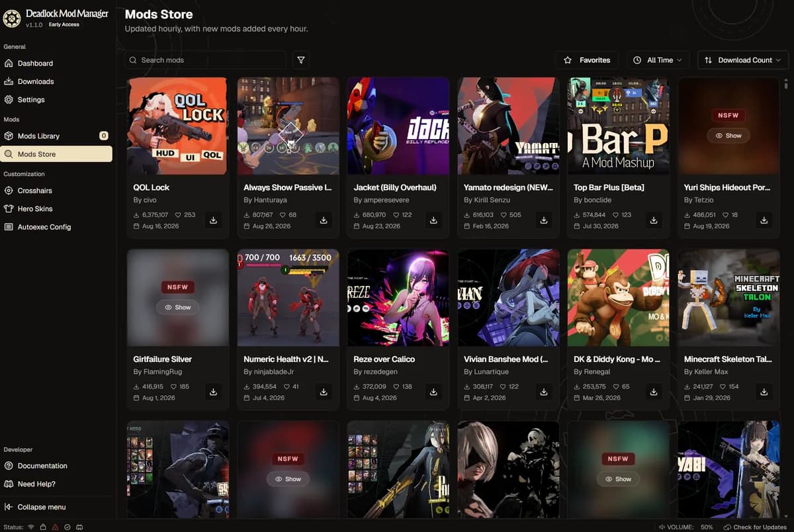
Task: Open the filter options icon
Action: tap(301, 60)
